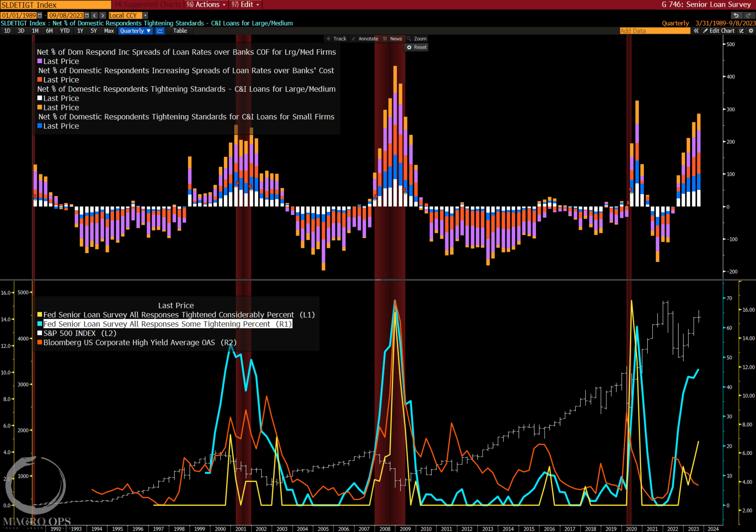The width and height of the screenshot is (756, 532).
Task: Select the 1Y time range
Action: click(80, 31)
